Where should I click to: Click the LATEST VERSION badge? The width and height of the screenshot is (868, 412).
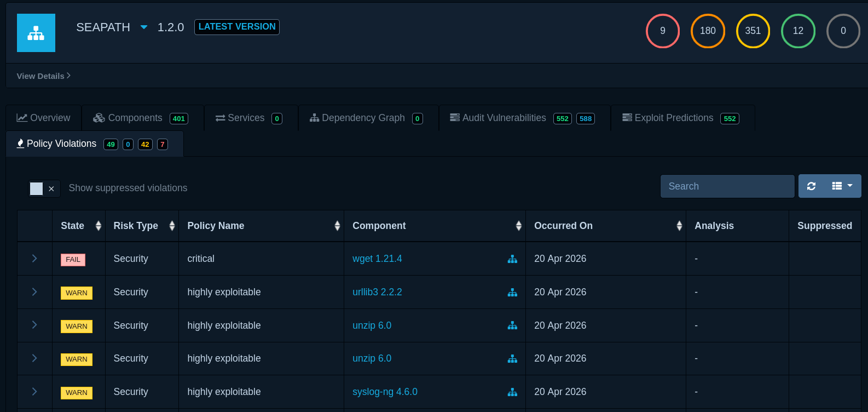pyautogui.click(x=237, y=27)
